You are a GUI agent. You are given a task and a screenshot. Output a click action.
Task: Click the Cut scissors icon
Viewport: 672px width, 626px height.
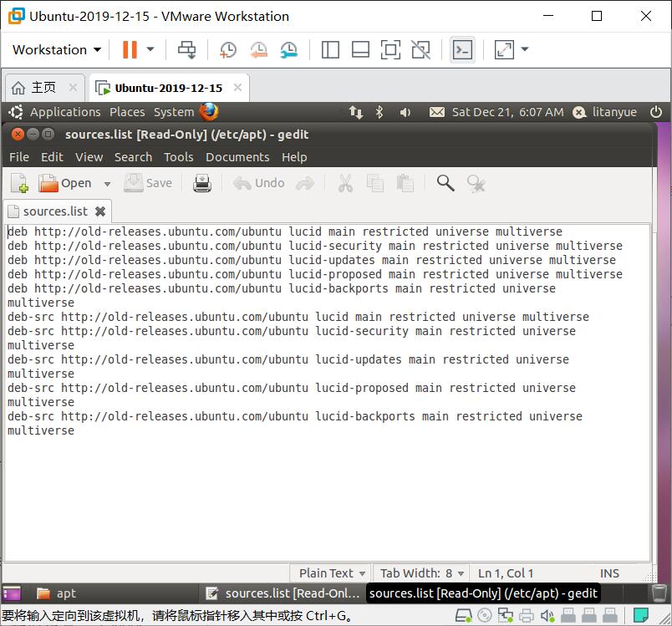(345, 183)
